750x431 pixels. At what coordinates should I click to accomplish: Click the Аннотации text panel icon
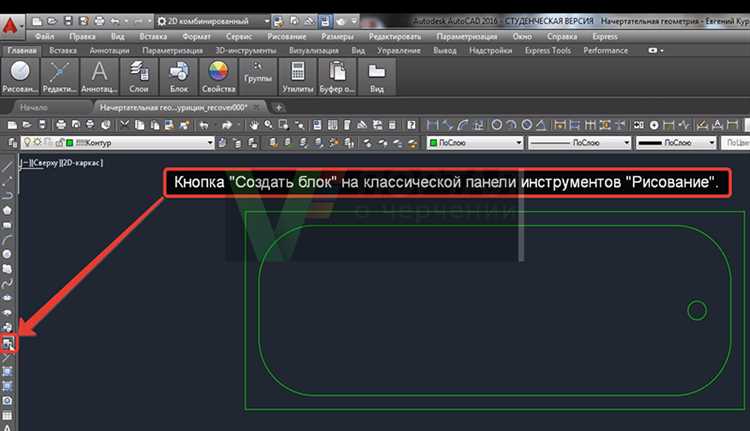(99, 76)
